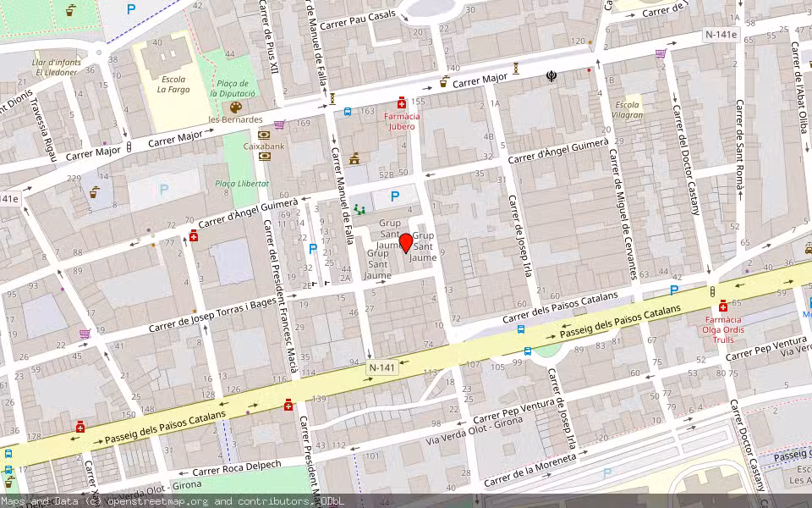Click the faded parking P near Plaça Llibertat
The height and width of the screenshot is (508, 812).
[165, 190]
